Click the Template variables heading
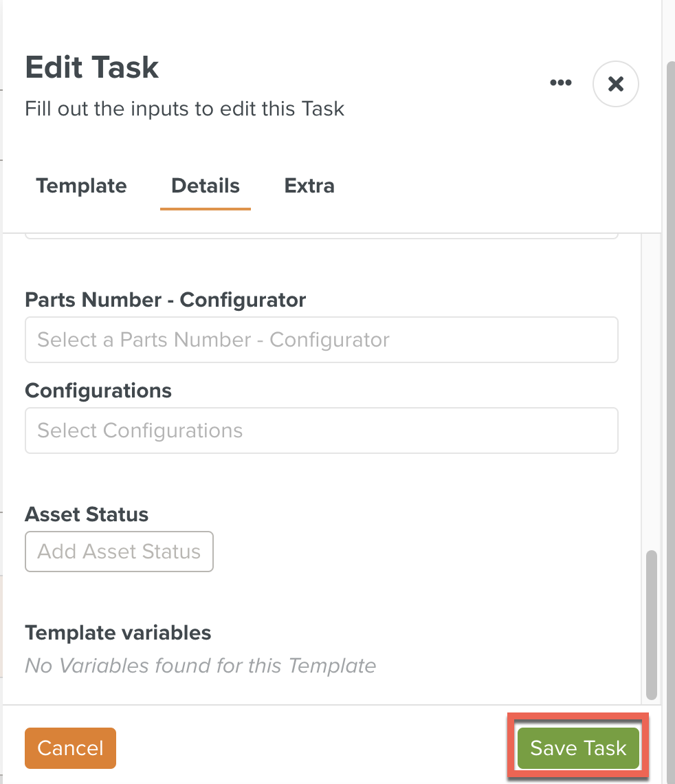This screenshot has height=784, width=675. coord(118,633)
